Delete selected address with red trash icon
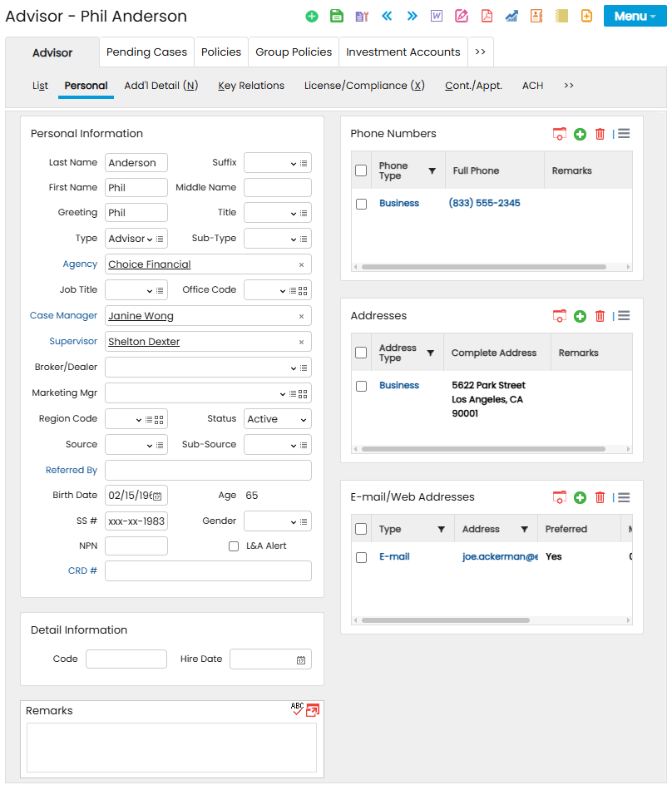The width and height of the screenshot is (672, 785). click(x=600, y=316)
